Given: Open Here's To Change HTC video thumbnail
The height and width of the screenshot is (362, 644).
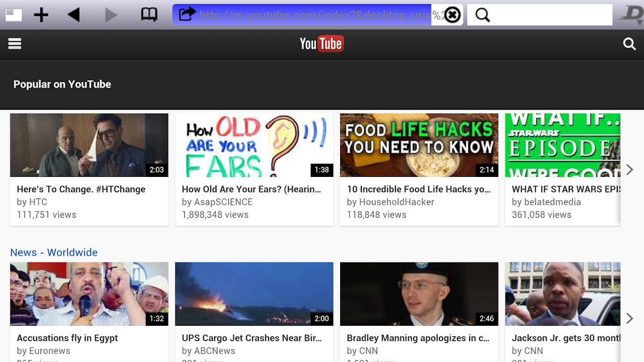Looking at the screenshot, I should click(x=89, y=145).
